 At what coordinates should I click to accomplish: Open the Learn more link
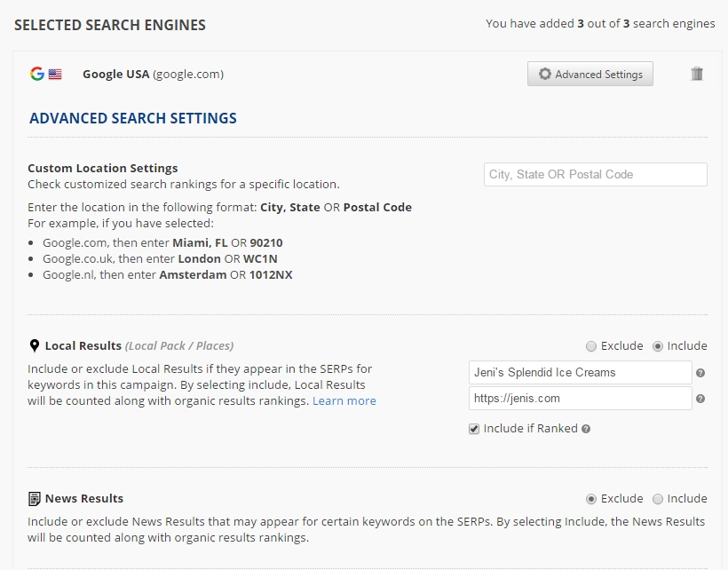344,400
